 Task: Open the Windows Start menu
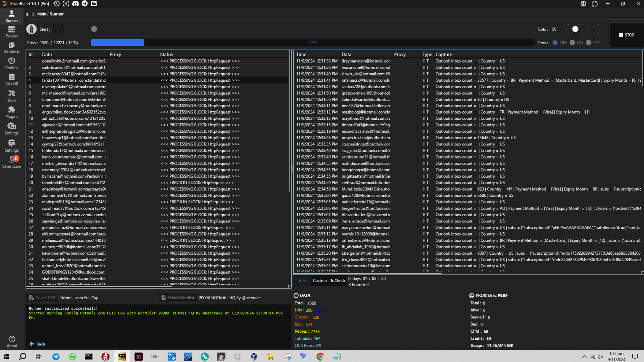click(x=6, y=357)
